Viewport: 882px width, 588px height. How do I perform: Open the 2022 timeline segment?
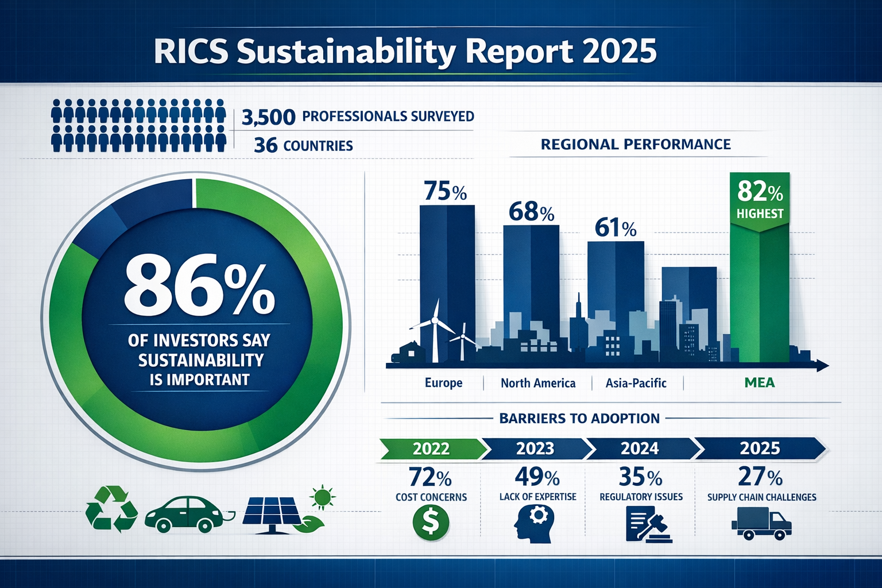(x=431, y=450)
